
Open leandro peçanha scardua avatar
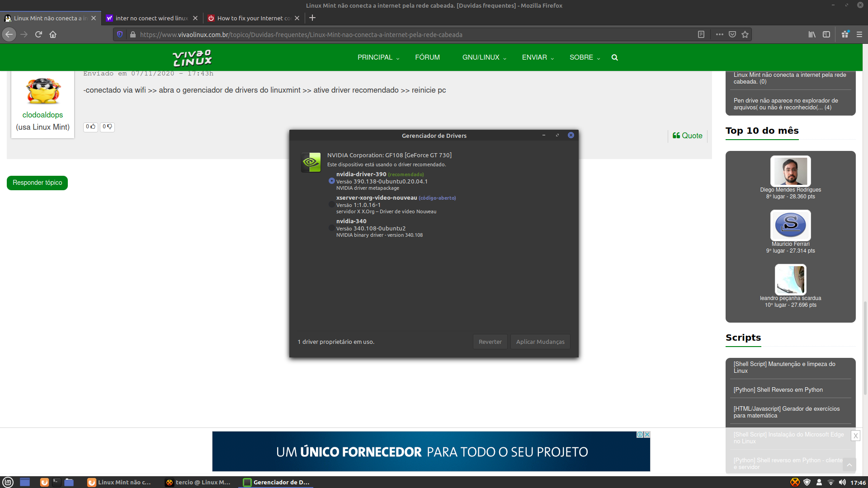790,279
